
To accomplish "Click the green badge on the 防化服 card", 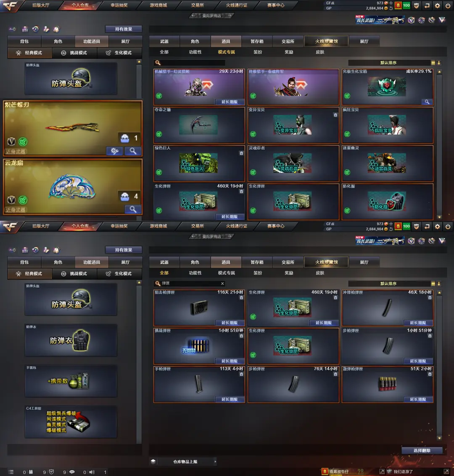I will coord(347,210).
